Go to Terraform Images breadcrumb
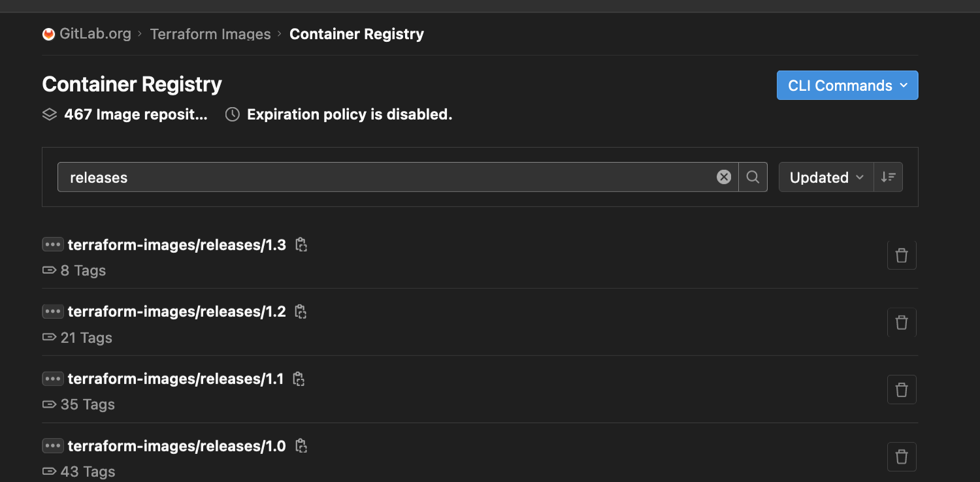 coord(210,34)
